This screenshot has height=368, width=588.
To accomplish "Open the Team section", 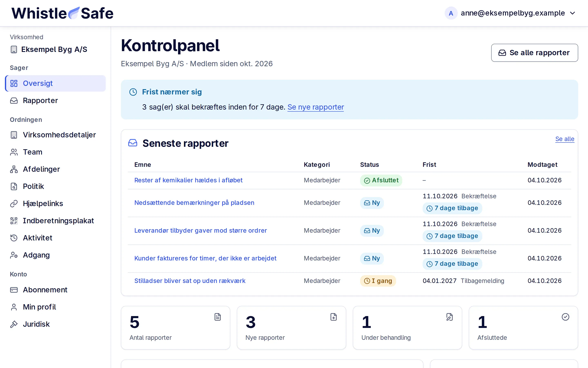I will [55, 152].
